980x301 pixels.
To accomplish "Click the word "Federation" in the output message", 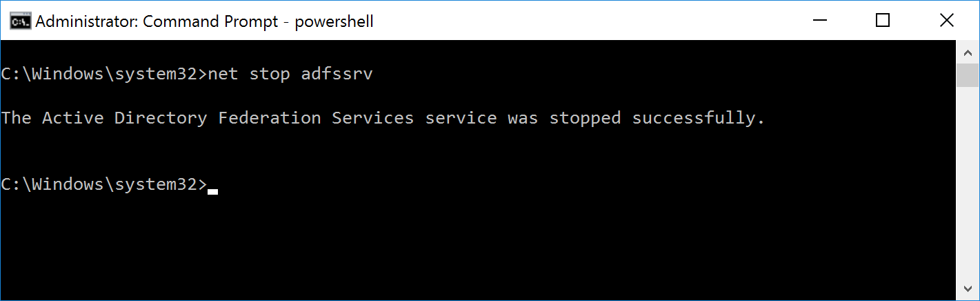I will (x=269, y=118).
